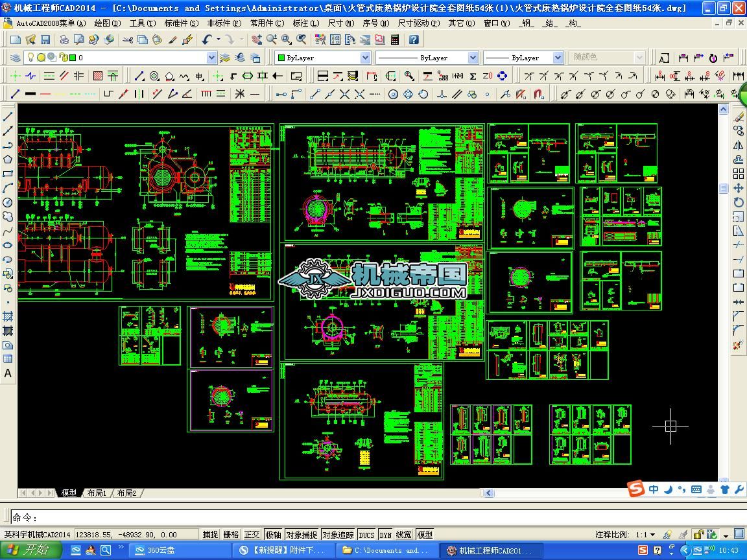The height and width of the screenshot is (560, 747).
Task: Click the Windows 开始 Start button
Action: (30, 550)
